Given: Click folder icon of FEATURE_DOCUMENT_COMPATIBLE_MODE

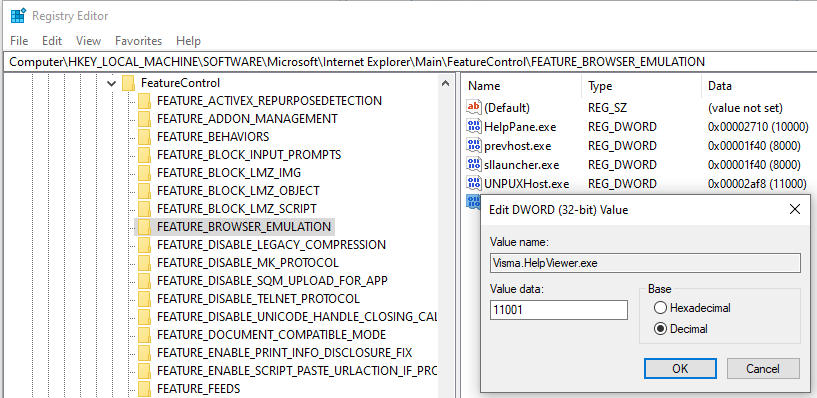Looking at the screenshot, I should coord(144,335).
